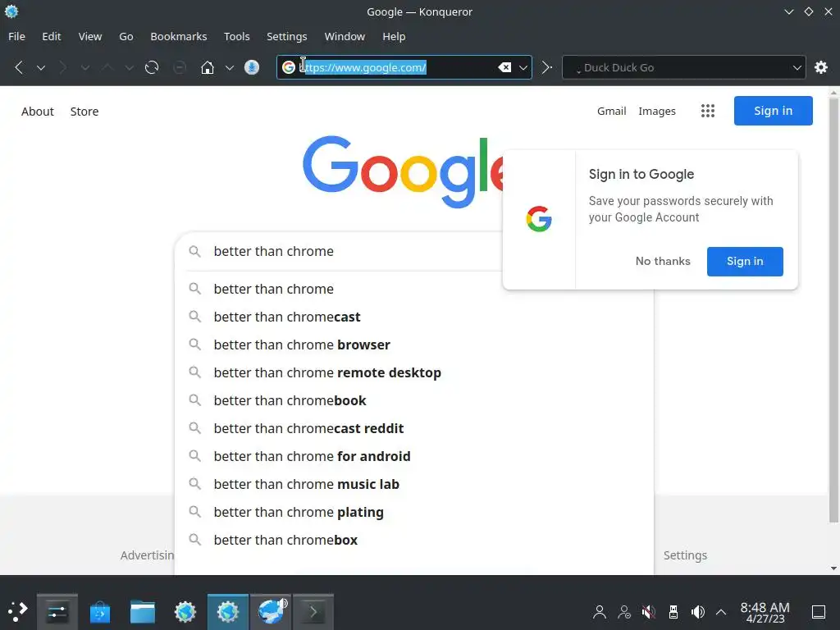
Task: Open the About link on Google page
Action: point(38,112)
